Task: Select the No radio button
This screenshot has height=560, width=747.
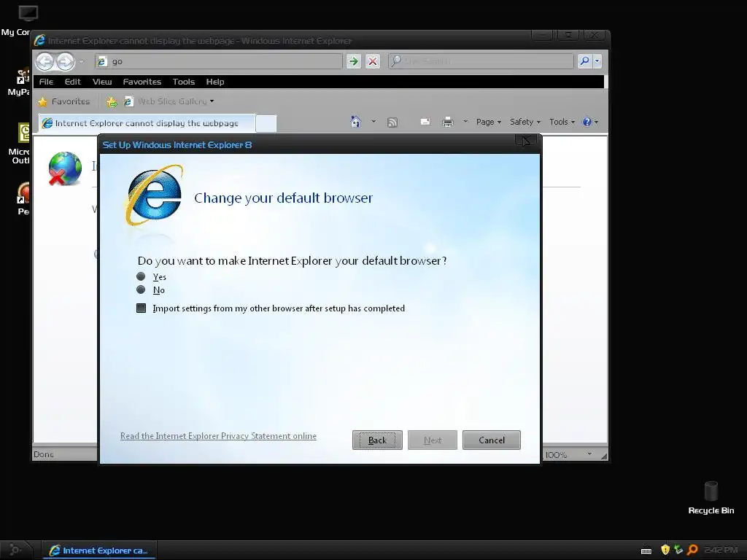Action: (141, 289)
